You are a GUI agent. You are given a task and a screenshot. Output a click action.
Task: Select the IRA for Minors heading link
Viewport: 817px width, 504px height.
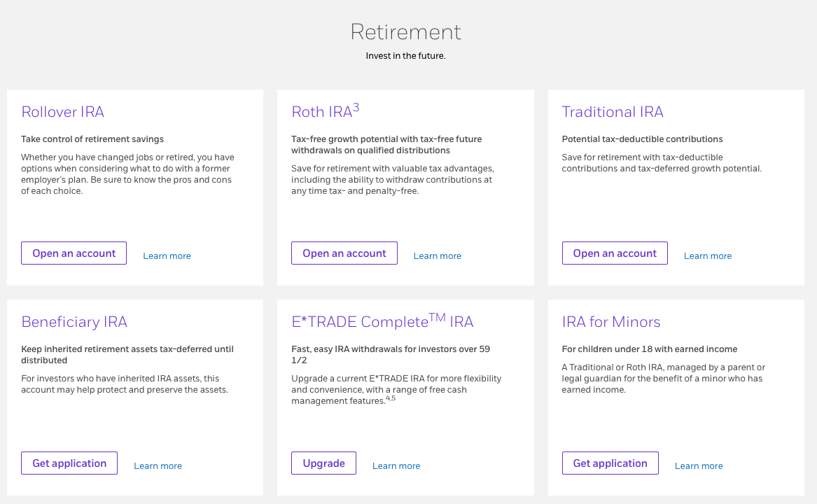click(x=611, y=322)
